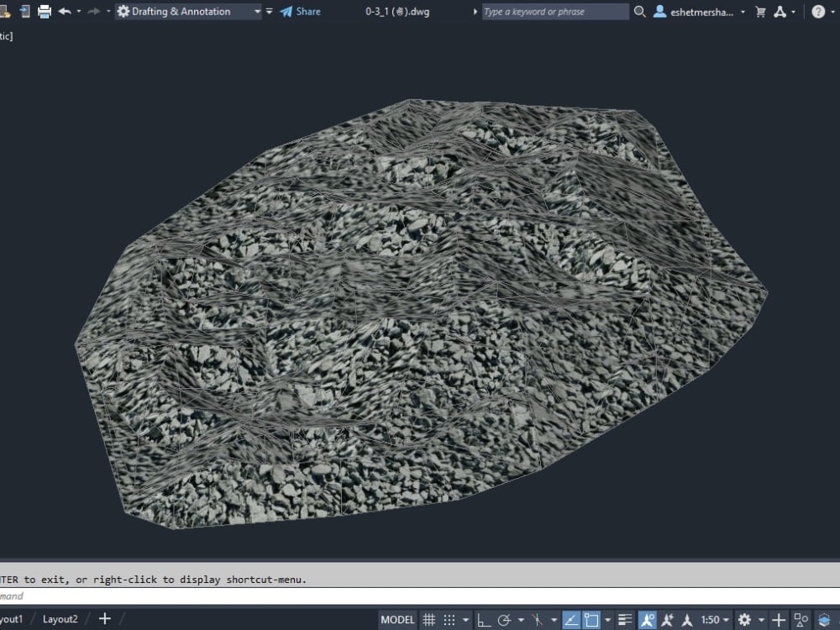Open the undo history dropdown arrow

click(x=79, y=11)
